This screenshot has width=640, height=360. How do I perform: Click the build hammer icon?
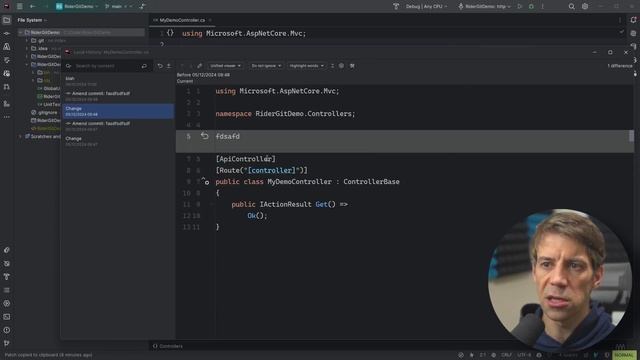(x=396, y=7)
